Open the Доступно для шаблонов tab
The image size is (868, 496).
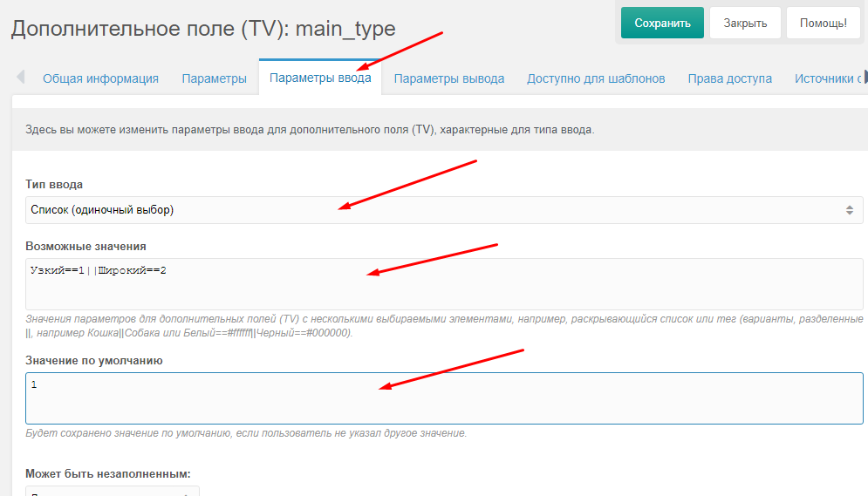tap(596, 78)
